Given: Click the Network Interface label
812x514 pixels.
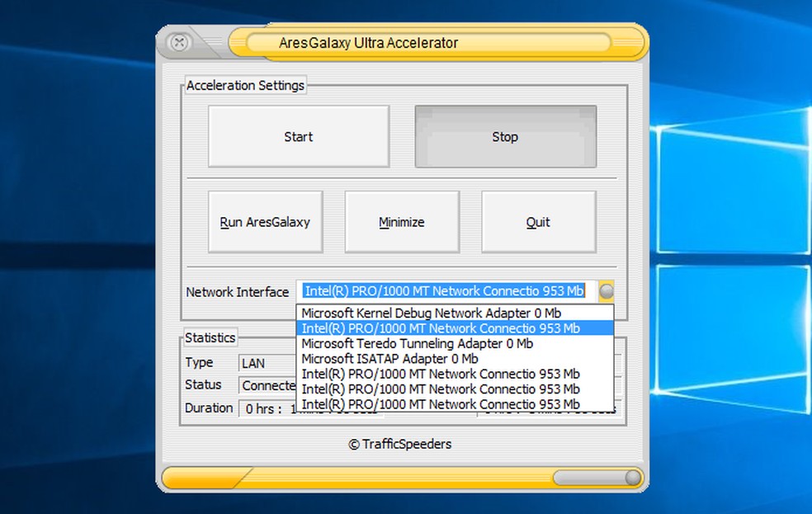Looking at the screenshot, I should coord(237,292).
